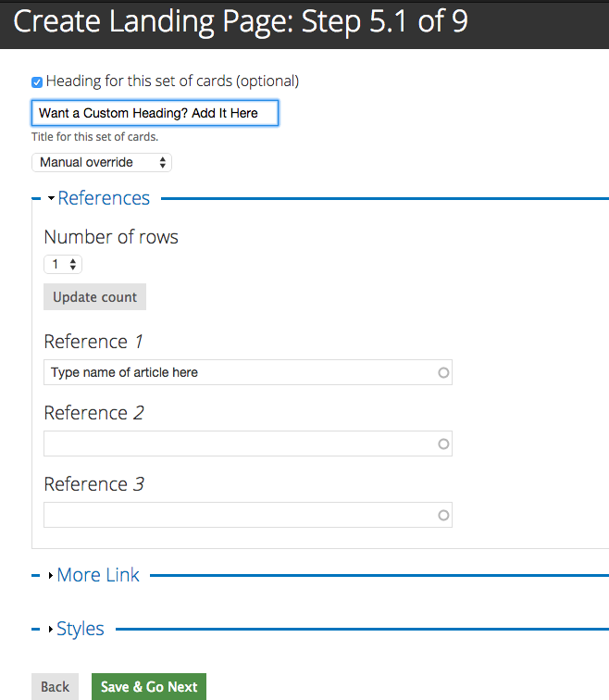Viewport: 609px width, 700px height.
Task: Uncheck the Heading for this set of cards checkbox
Action: (37, 81)
